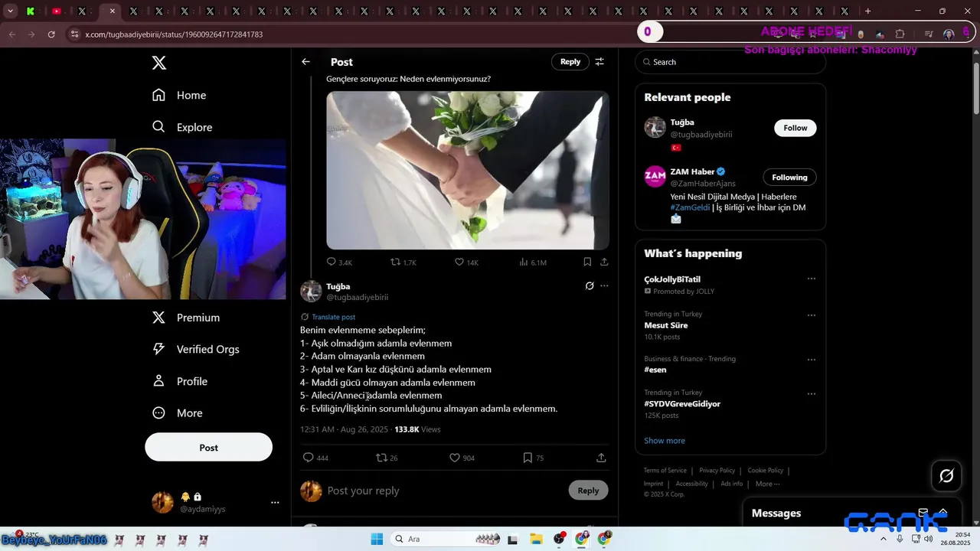Open the Explore page
The height and width of the screenshot is (551, 980).
pyautogui.click(x=182, y=127)
